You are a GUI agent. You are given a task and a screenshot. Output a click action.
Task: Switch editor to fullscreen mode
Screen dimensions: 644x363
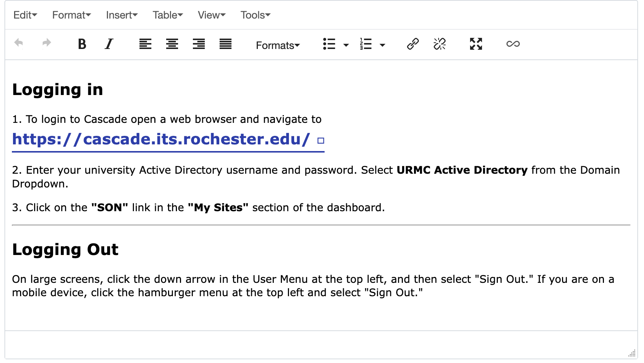tap(476, 44)
